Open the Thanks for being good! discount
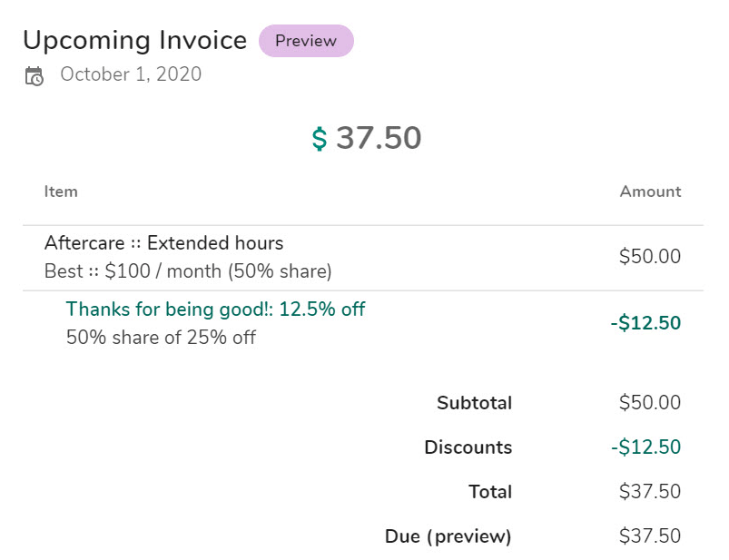Image resolution: width=729 pixels, height=560 pixels. pyautogui.click(x=215, y=309)
